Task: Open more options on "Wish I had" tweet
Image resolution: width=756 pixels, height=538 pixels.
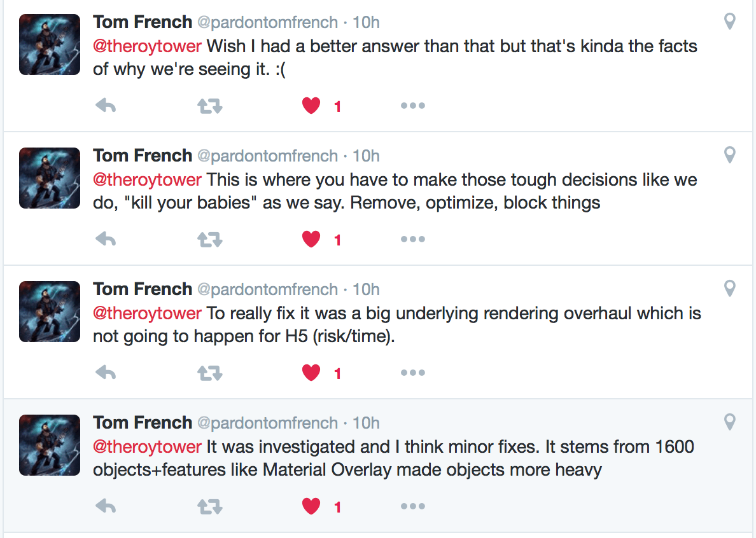Action: (412, 106)
